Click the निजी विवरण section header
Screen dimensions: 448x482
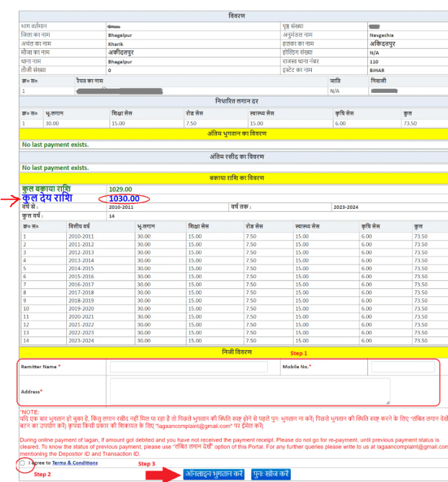pos(236,351)
